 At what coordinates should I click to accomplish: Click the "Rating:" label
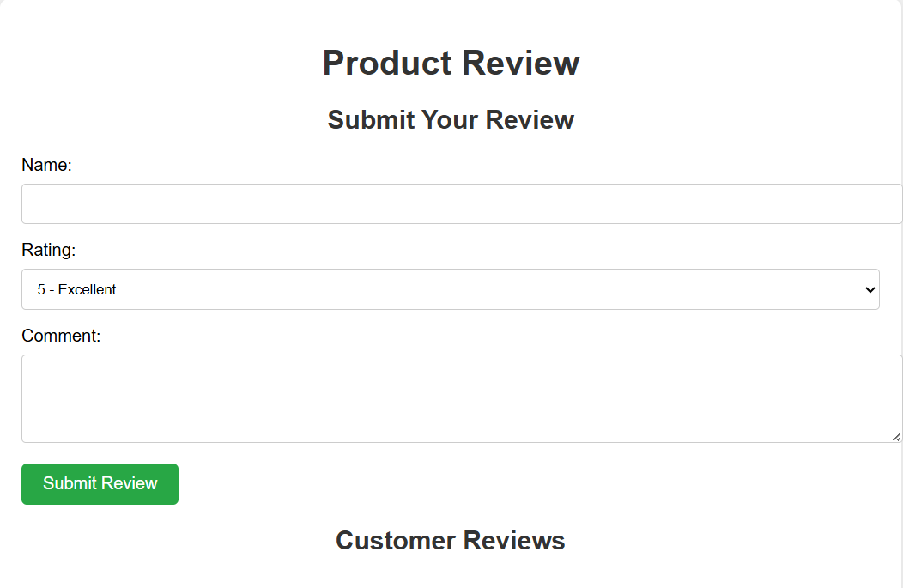(48, 250)
